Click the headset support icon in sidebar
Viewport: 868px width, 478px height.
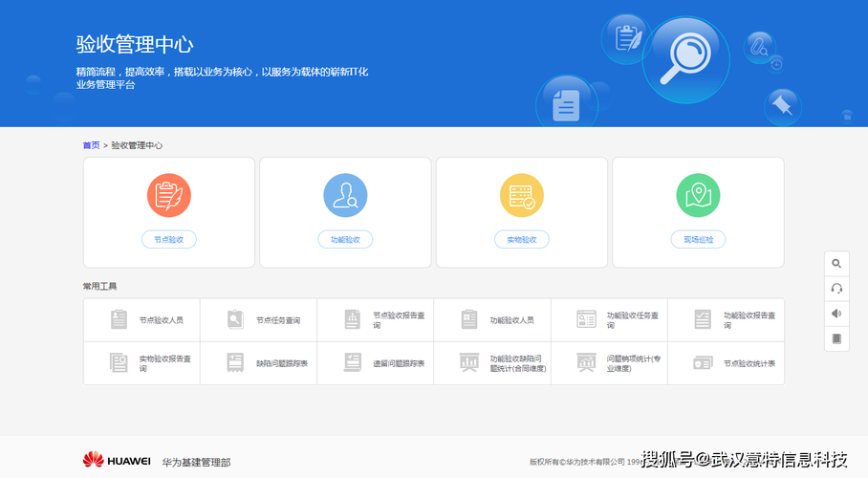pyautogui.click(x=836, y=289)
